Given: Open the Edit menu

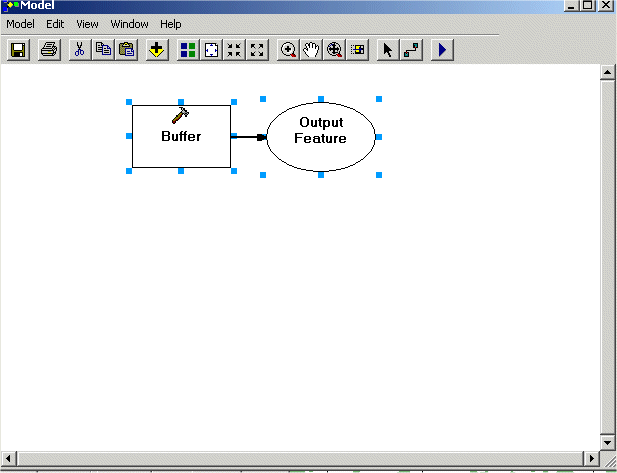Looking at the screenshot, I should (55, 24).
